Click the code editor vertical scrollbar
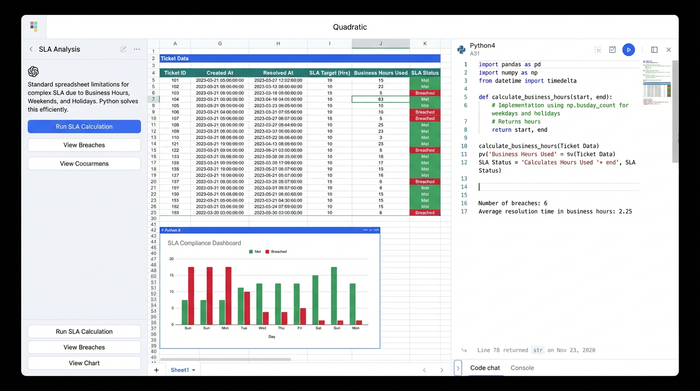 click(x=675, y=112)
